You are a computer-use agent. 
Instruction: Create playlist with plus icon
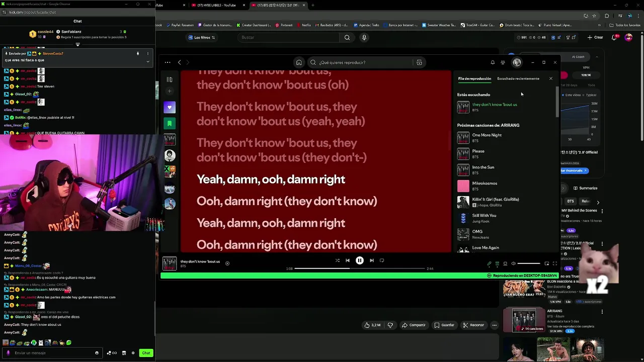[x=170, y=91]
